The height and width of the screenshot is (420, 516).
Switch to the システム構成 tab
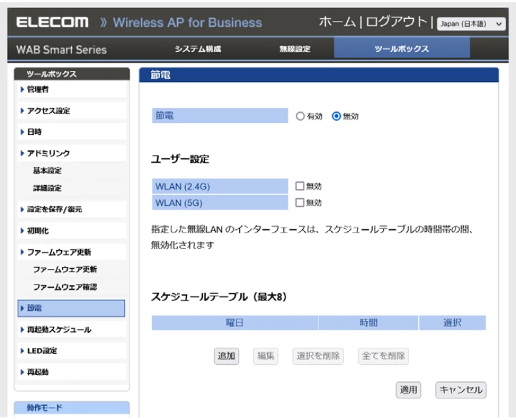(198, 49)
